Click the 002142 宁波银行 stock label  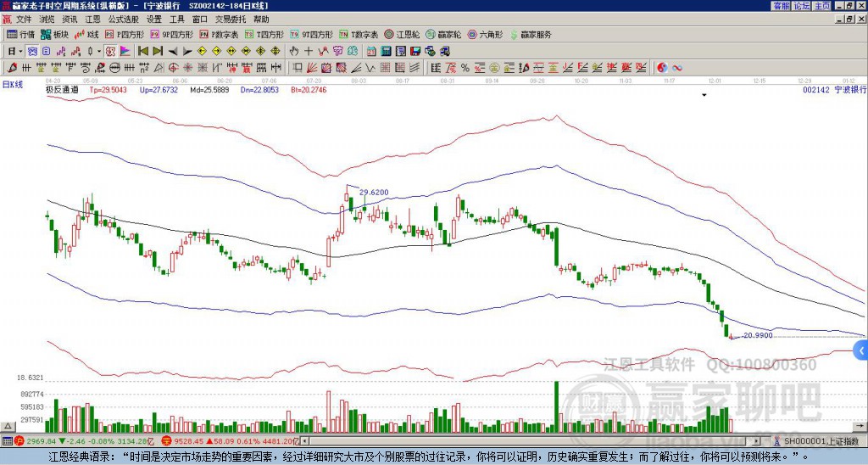coord(834,89)
